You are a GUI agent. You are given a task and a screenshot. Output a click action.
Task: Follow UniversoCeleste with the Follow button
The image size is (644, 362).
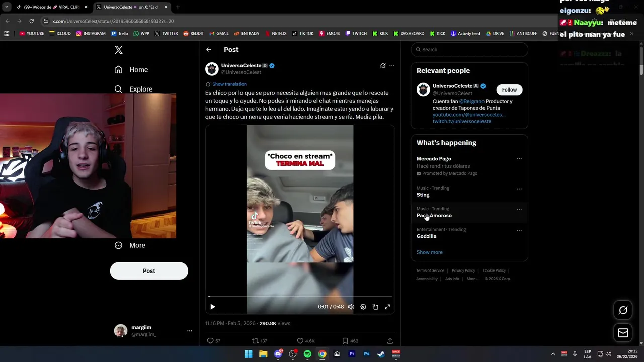click(509, 90)
